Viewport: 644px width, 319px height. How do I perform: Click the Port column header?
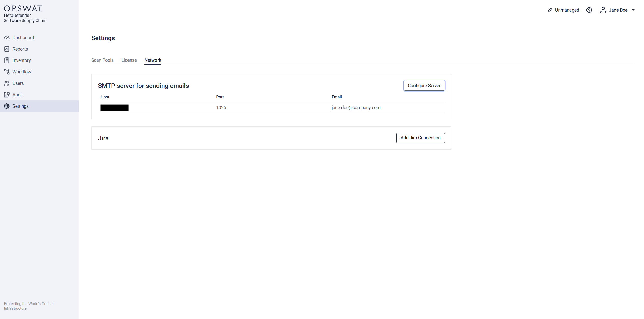tap(220, 97)
